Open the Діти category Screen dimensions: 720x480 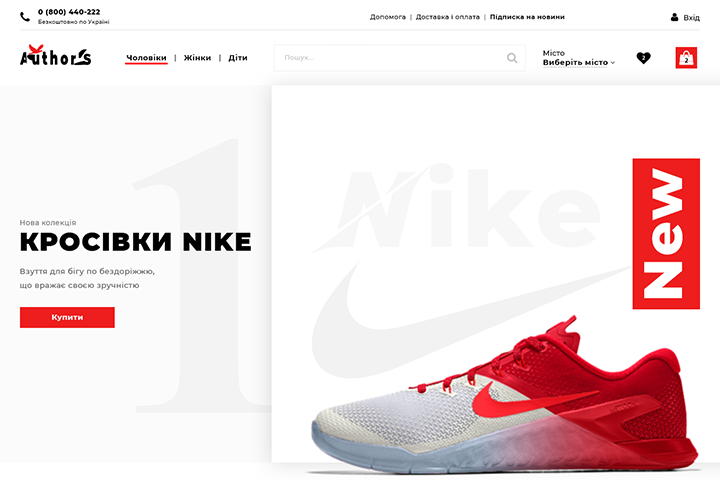(238, 58)
